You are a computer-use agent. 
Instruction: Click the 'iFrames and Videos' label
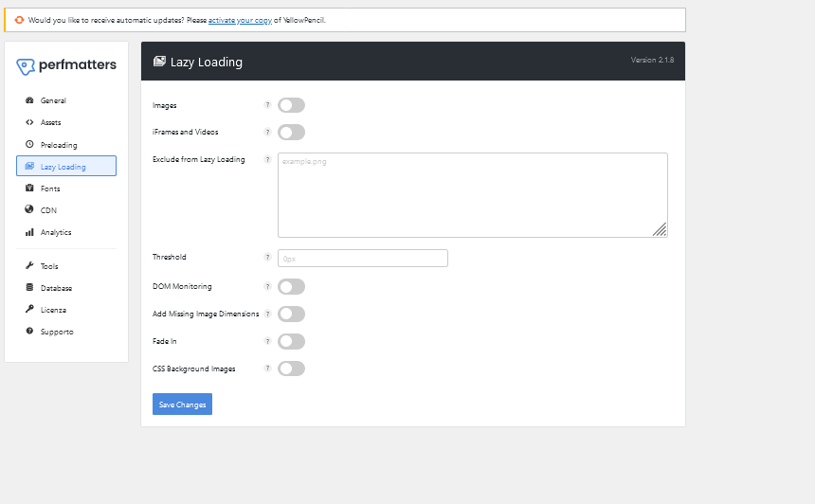(185, 132)
